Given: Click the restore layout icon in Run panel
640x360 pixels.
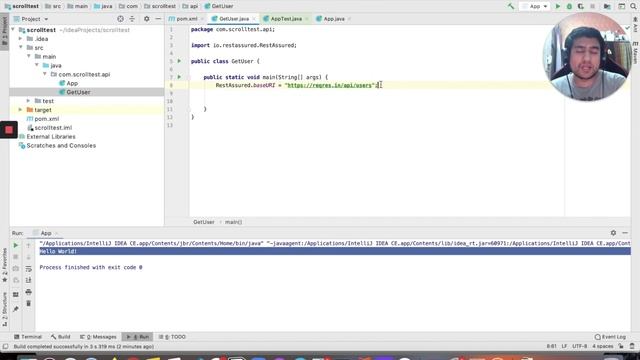Looking at the screenshot, I should [16, 295].
